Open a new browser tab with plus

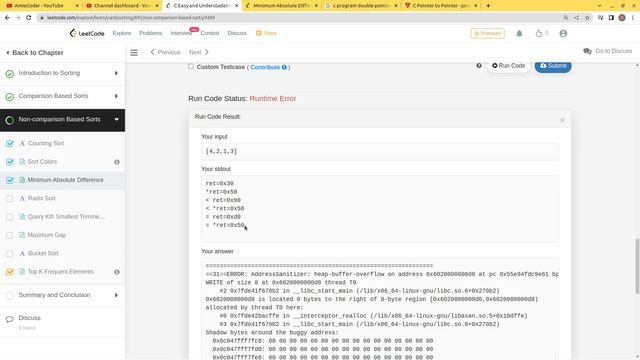488,6
